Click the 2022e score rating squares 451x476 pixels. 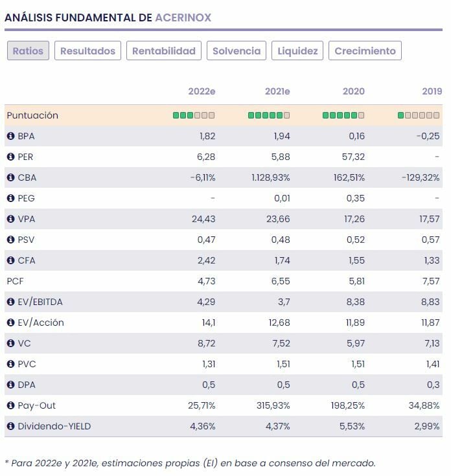pos(193,115)
